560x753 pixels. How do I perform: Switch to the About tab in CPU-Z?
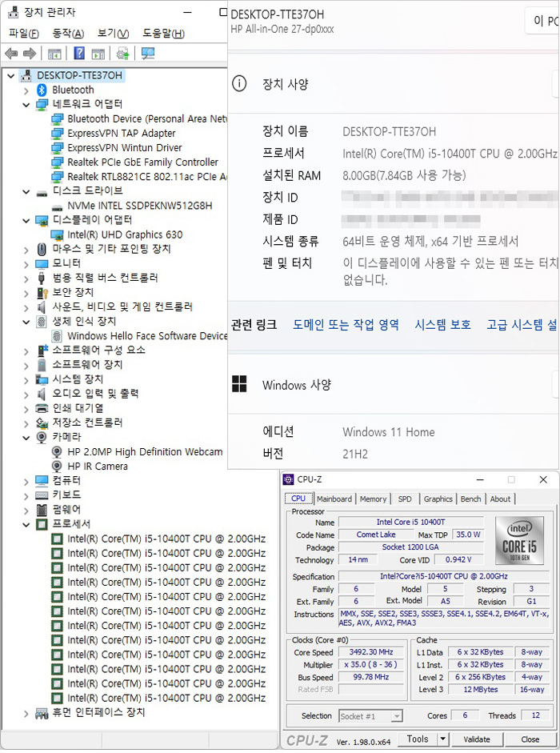pyautogui.click(x=500, y=499)
